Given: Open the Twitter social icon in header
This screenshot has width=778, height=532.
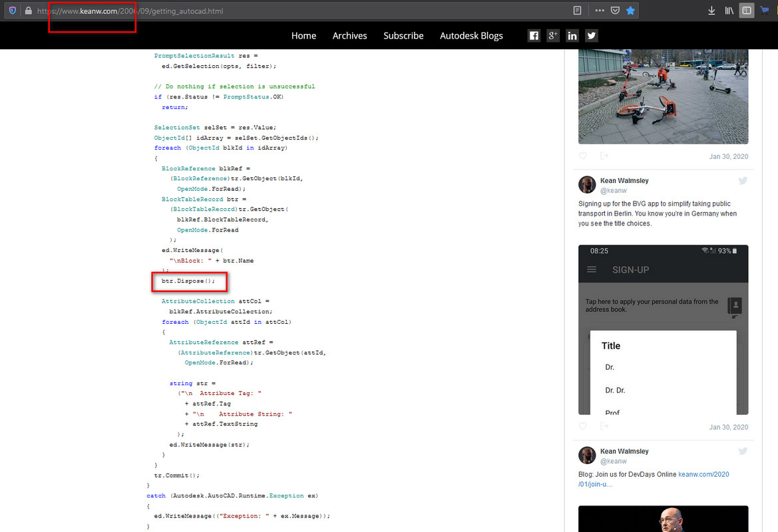Looking at the screenshot, I should click(592, 36).
